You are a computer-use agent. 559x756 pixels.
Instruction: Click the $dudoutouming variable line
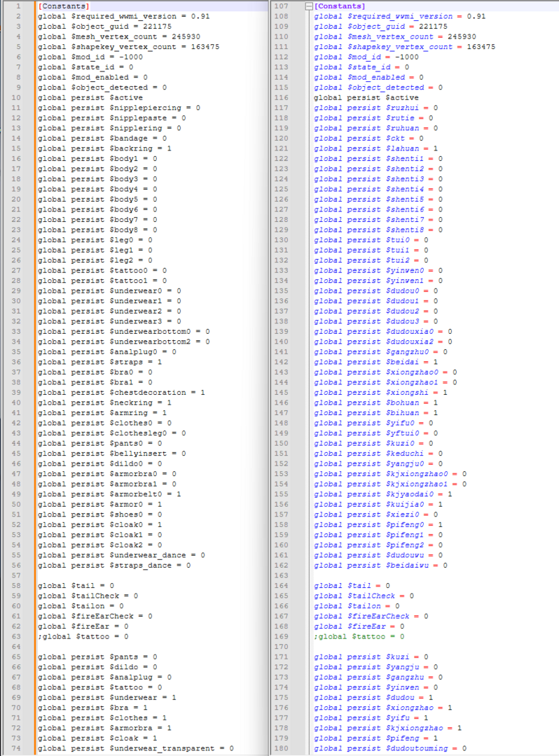coord(390,748)
